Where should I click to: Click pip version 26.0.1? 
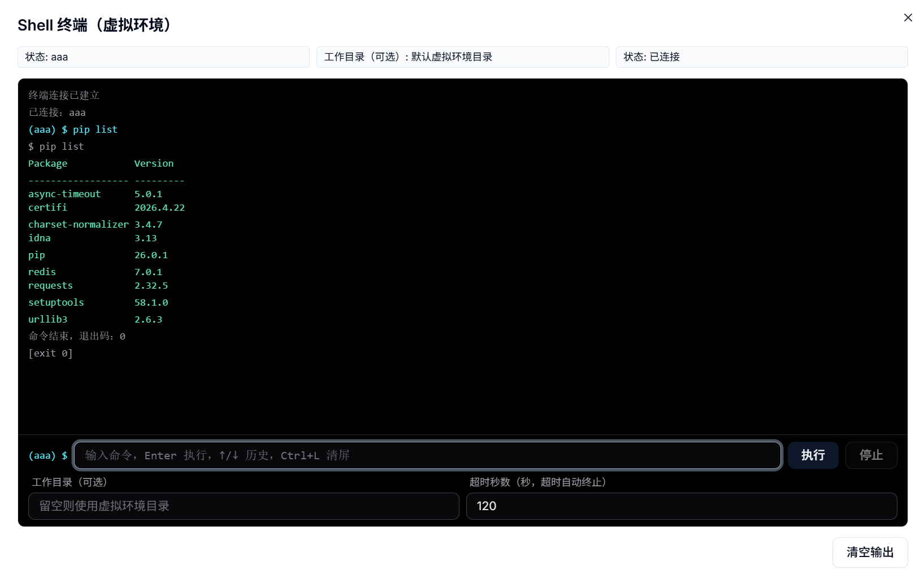pyautogui.click(x=151, y=255)
